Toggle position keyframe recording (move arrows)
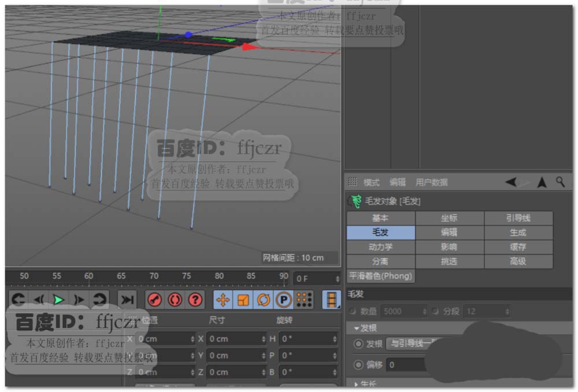 click(223, 300)
